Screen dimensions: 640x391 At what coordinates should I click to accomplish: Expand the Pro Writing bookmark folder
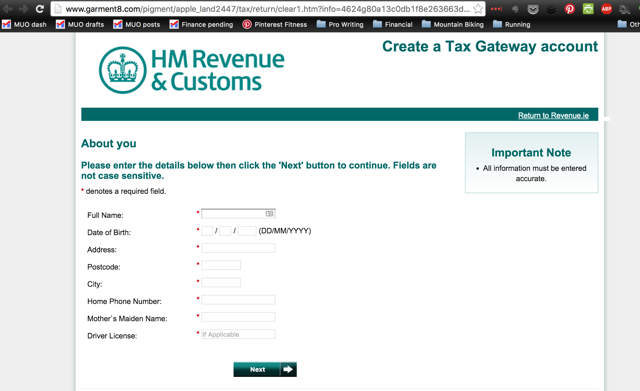pyautogui.click(x=340, y=24)
